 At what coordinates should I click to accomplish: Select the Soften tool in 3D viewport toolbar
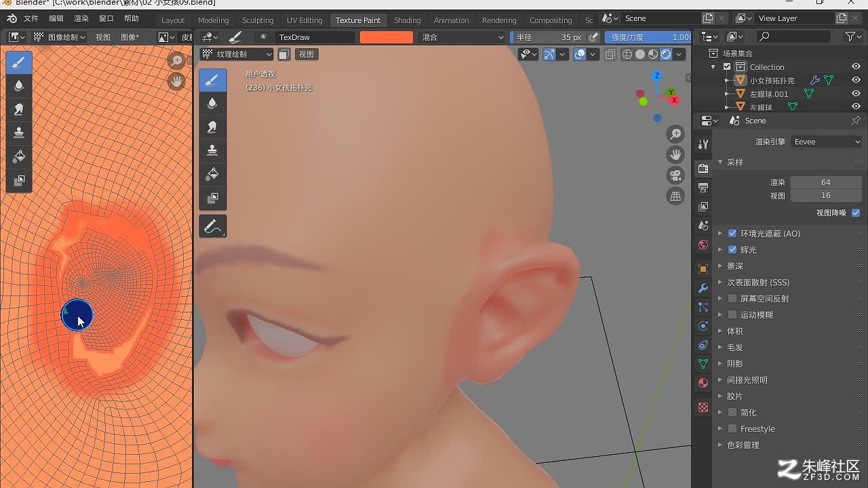click(x=212, y=103)
